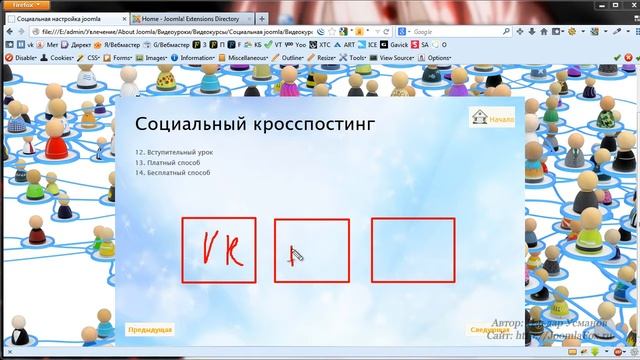This screenshot has height=360, width=640.
Task: Open the Мет bookmark
Action: pos(48,44)
